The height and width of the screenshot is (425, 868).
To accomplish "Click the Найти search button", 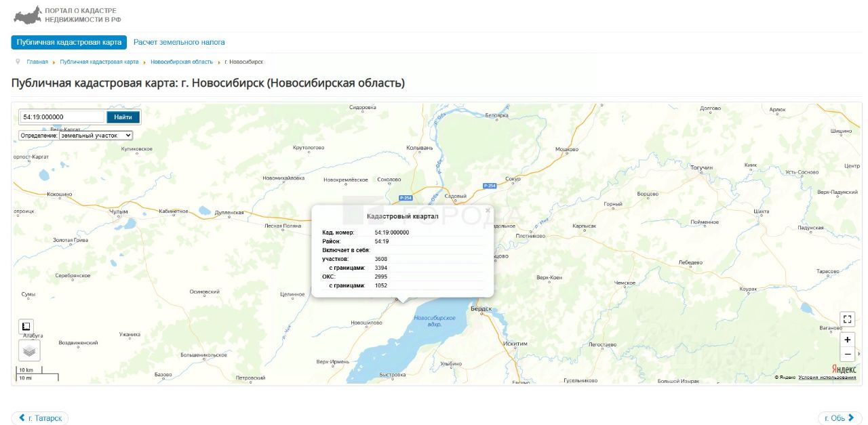I will (x=123, y=117).
